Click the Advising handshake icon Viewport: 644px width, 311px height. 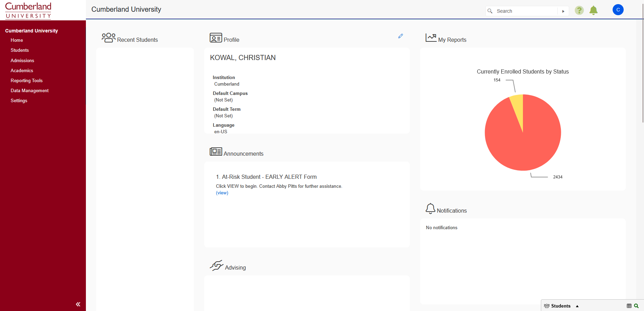coord(217,265)
